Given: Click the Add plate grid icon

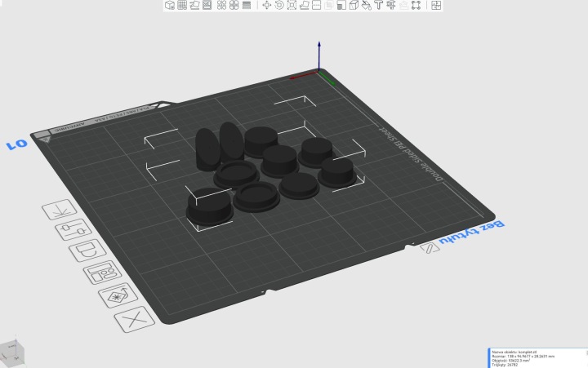Looking at the screenshot, I should pyautogui.click(x=182, y=5).
